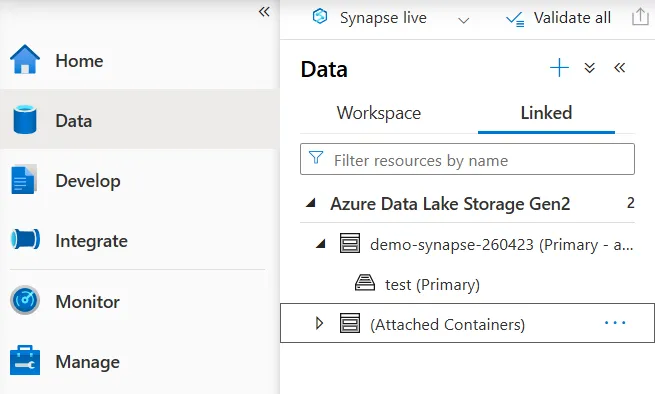
Task: Select the (Attached Containers) item
Action: 467,323
